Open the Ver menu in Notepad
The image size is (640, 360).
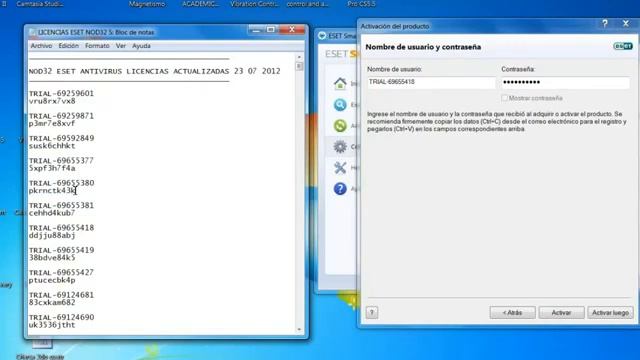coord(121,46)
